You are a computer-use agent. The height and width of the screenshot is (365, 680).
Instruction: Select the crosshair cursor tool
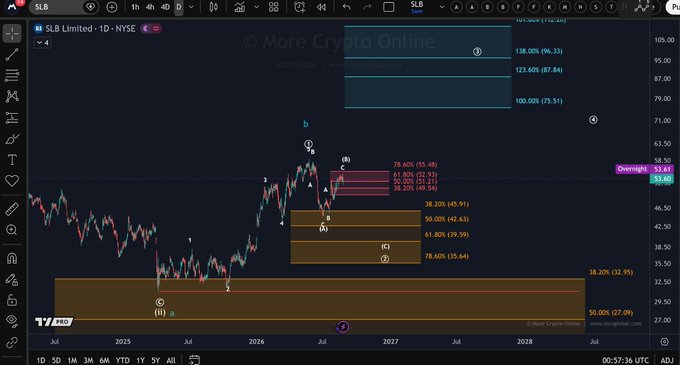(x=12, y=33)
